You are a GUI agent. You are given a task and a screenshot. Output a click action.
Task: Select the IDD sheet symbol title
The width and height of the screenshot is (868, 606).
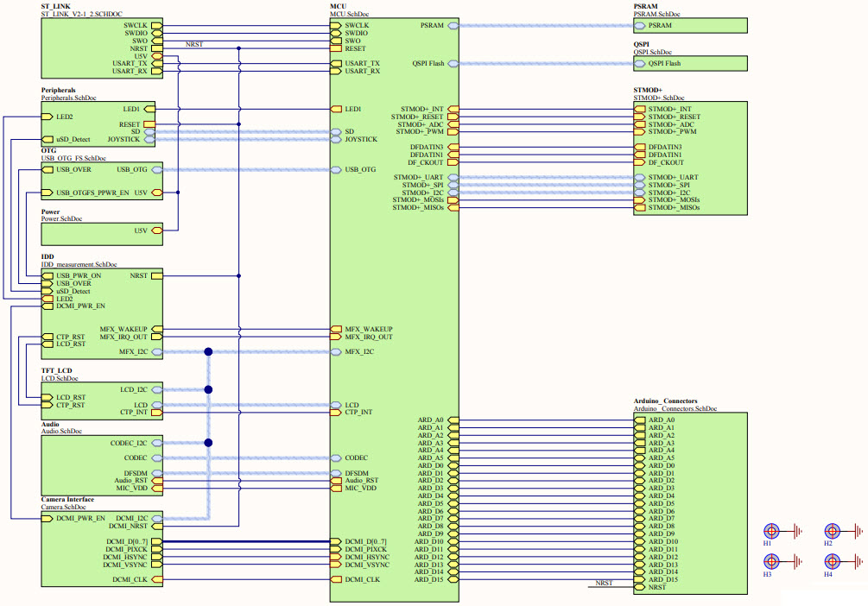point(48,256)
